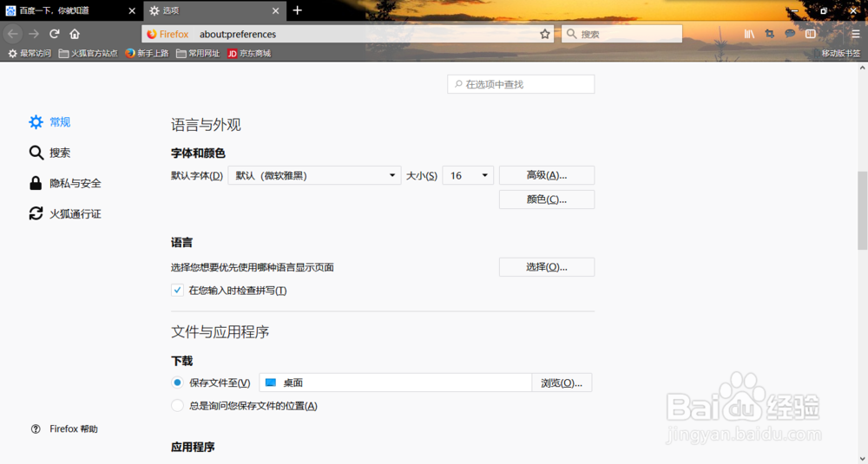The height and width of the screenshot is (464, 868).
Task: Click the 桌面 download location field
Action: click(396, 382)
